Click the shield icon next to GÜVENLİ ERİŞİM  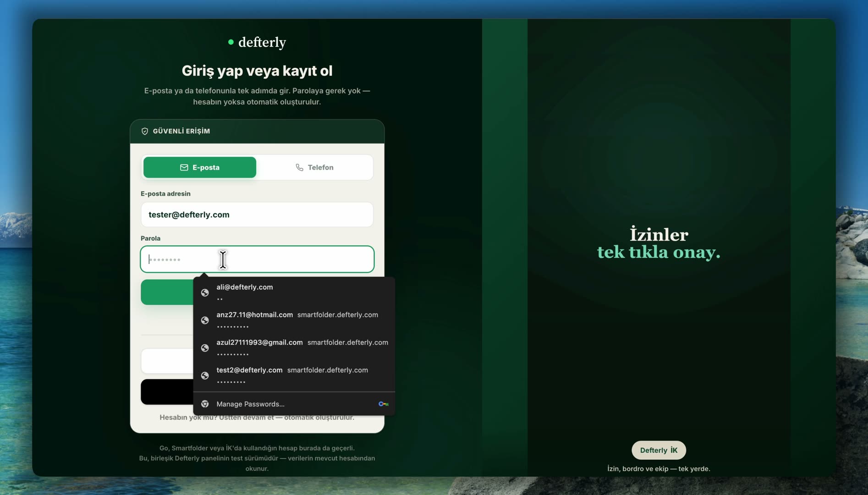coord(145,131)
